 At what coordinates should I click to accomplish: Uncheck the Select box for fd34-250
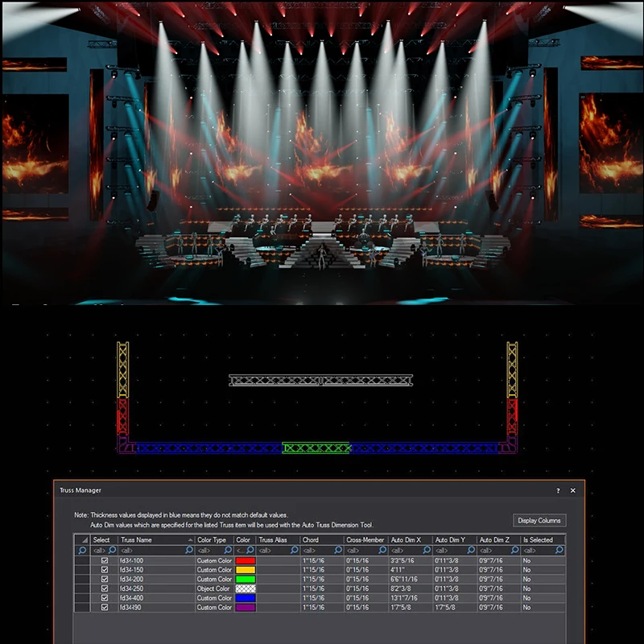(105, 588)
